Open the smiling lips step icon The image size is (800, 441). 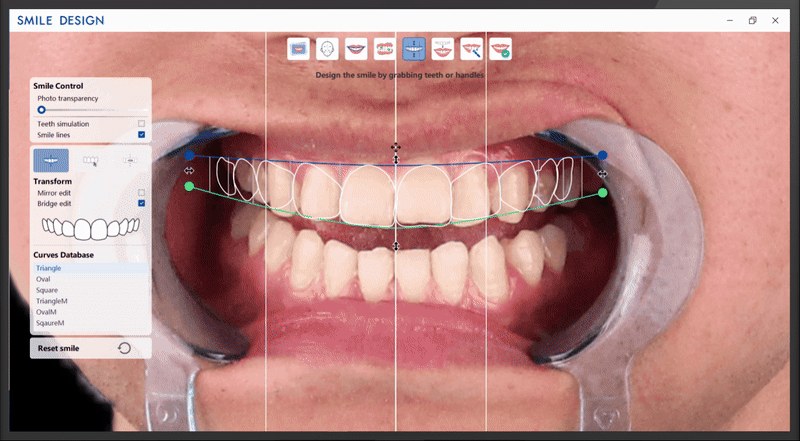[356, 49]
